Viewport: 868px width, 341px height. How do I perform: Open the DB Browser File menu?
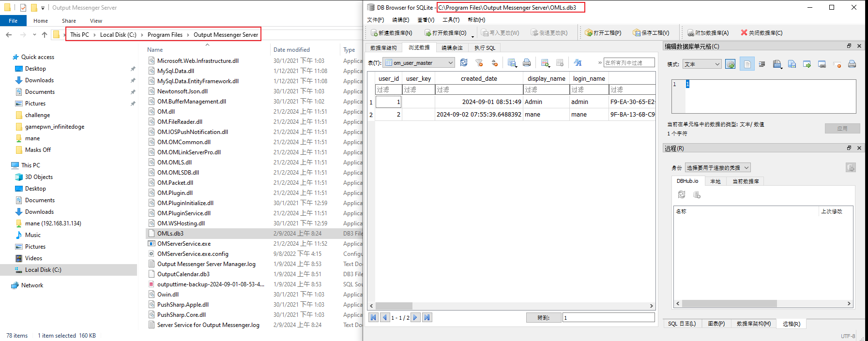[x=375, y=20]
